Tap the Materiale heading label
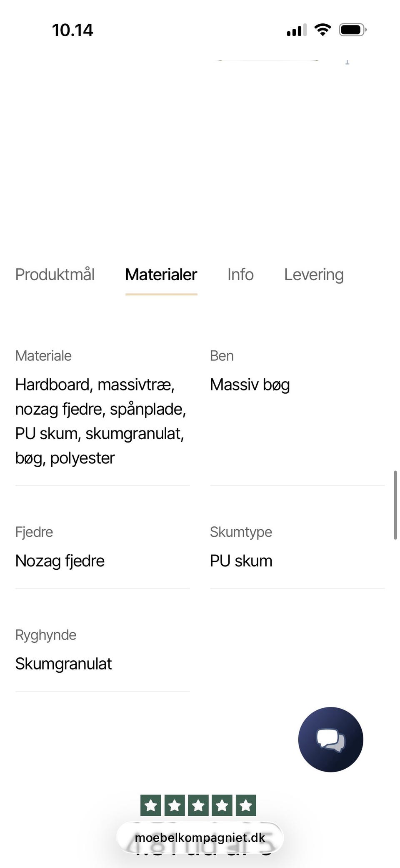 click(43, 356)
